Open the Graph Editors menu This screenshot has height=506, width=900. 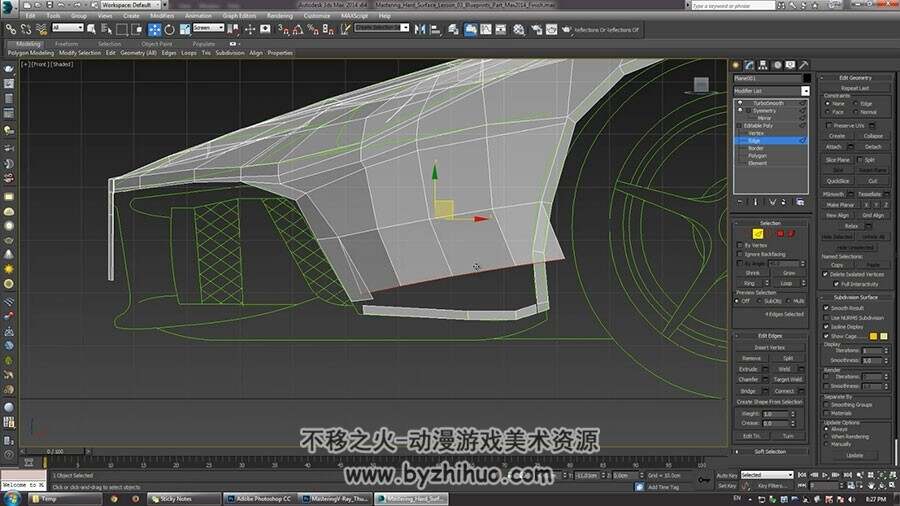[239, 15]
